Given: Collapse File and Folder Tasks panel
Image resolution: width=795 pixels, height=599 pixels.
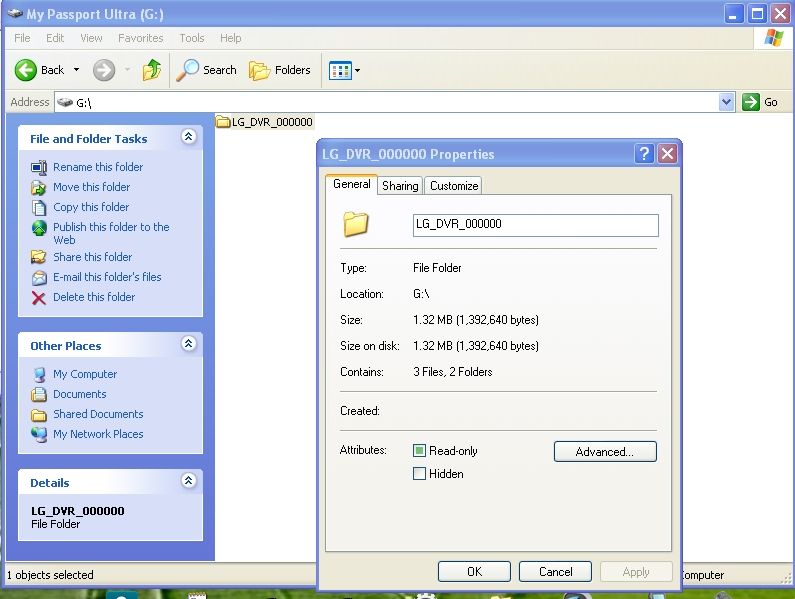Looking at the screenshot, I should coord(189,136).
